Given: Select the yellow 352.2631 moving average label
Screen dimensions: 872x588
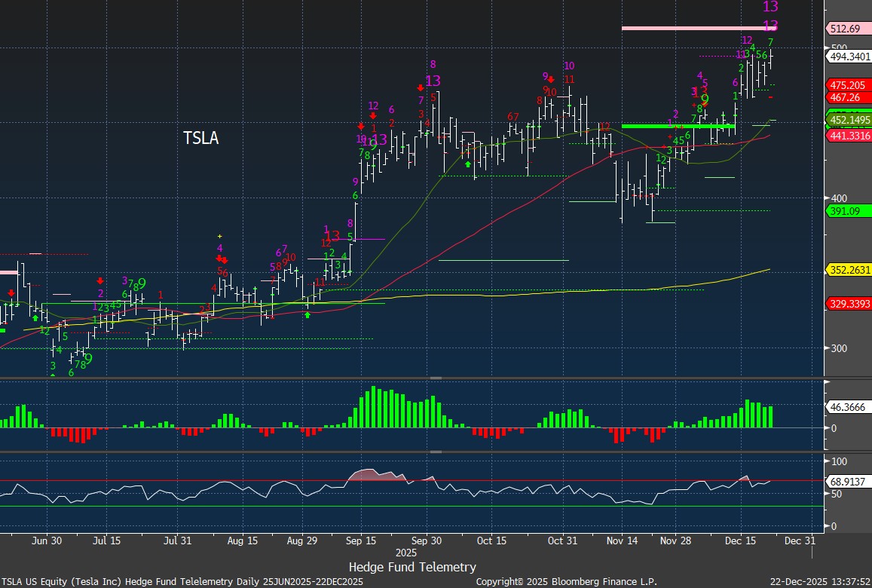Looking at the screenshot, I should [x=849, y=270].
